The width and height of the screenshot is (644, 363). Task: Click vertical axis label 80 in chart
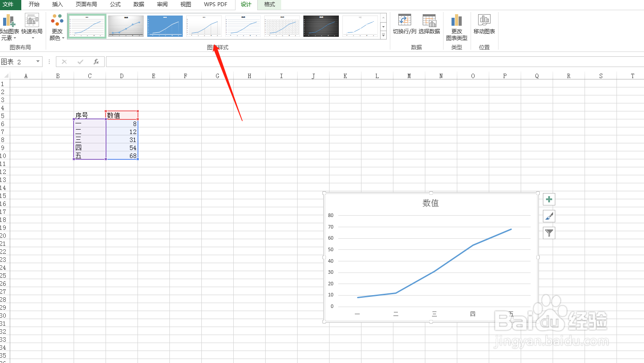coord(330,216)
